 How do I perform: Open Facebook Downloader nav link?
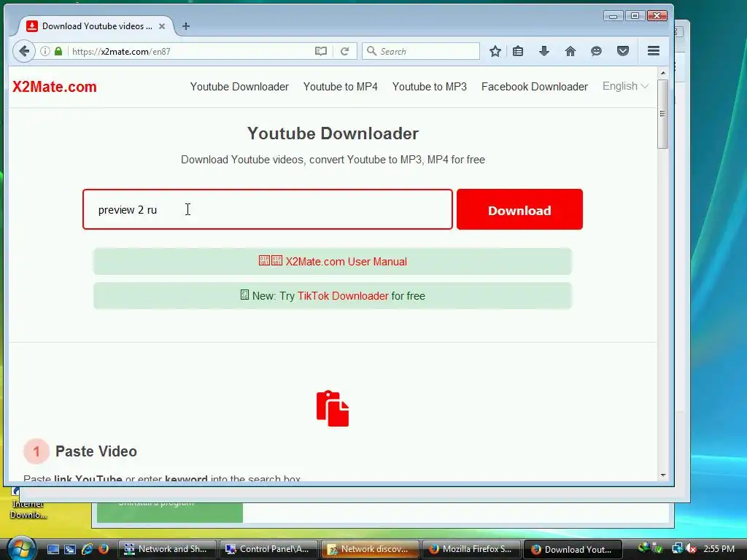pos(535,87)
